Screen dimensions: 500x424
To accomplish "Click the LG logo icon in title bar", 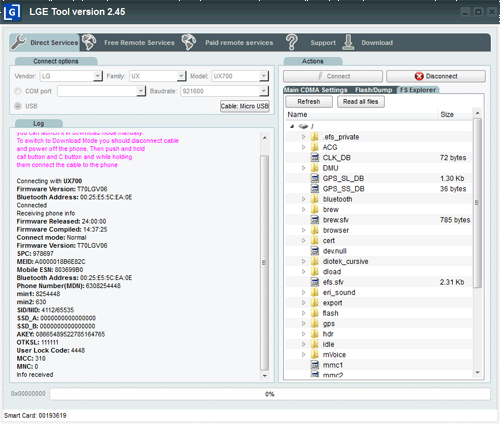I will tap(12, 12).
